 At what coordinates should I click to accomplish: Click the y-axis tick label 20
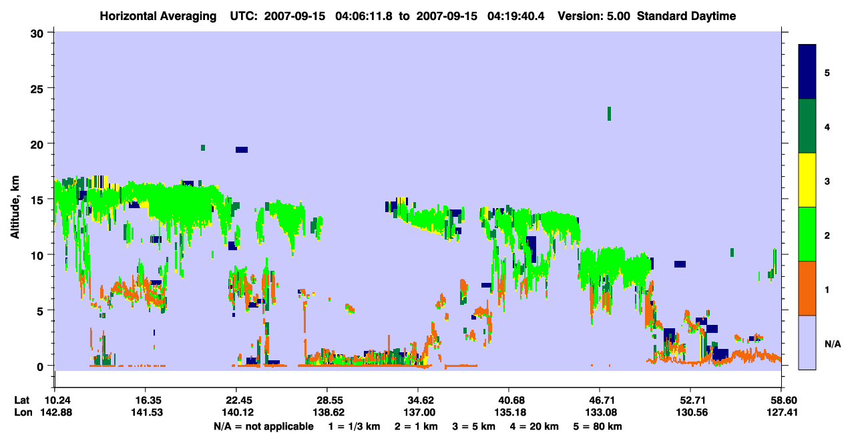pyautogui.click(x=39, y=143)
